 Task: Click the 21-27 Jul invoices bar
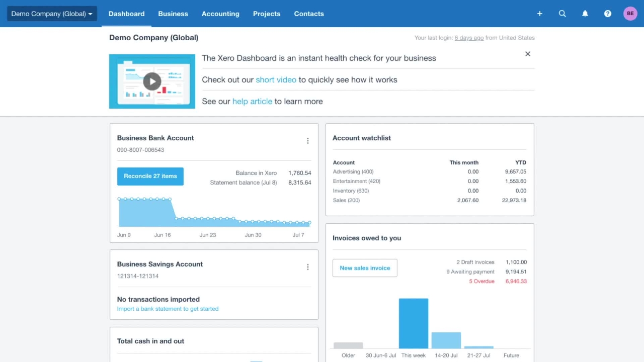479,347
